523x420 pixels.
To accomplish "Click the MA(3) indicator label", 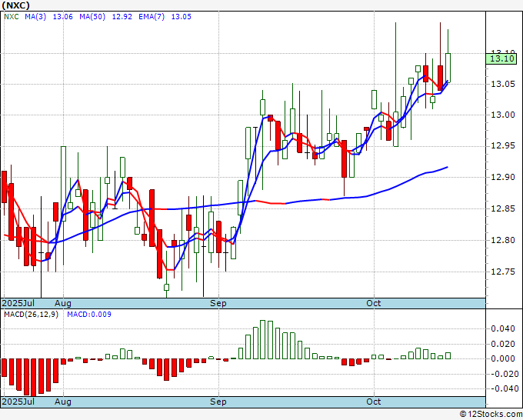I will (x=35, y=17).
